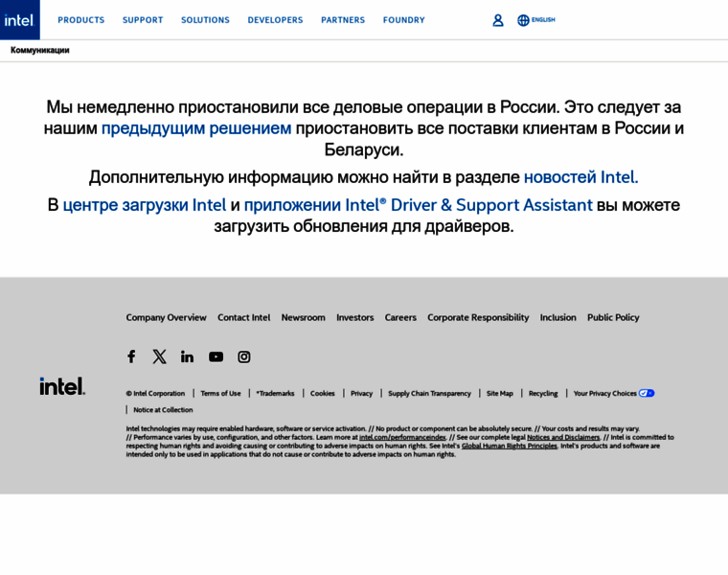Open Global Human Rights Principles link
The image size is (728, 575).
pos(510,446)
